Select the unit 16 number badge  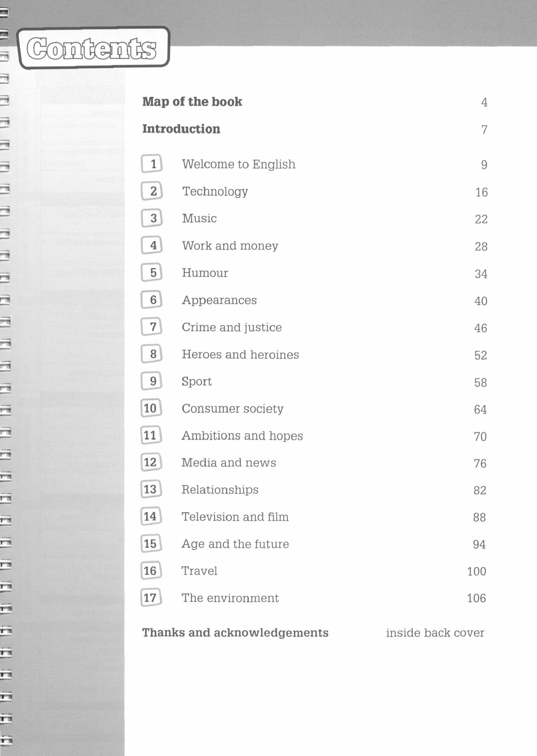[x=152, y=570]
